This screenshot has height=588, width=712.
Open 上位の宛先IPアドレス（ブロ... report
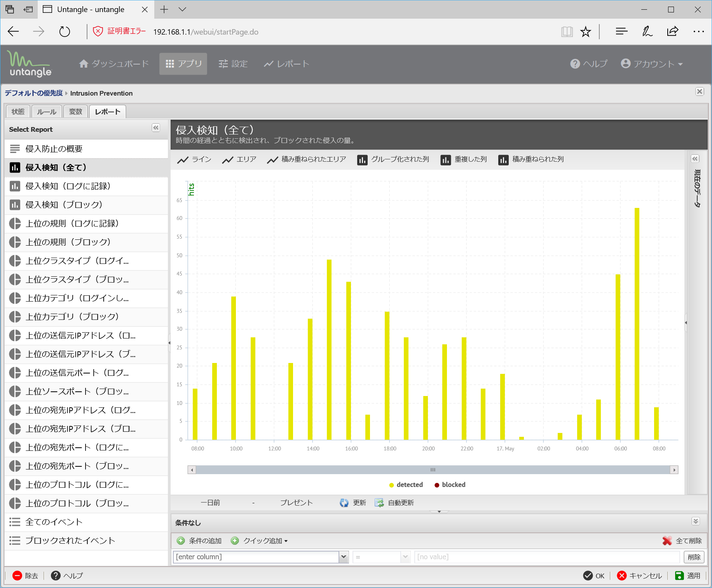click(86, 429)
